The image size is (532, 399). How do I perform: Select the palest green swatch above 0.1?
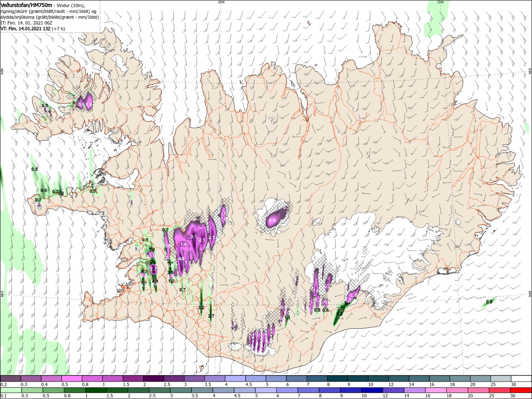(x=10, y=390)
